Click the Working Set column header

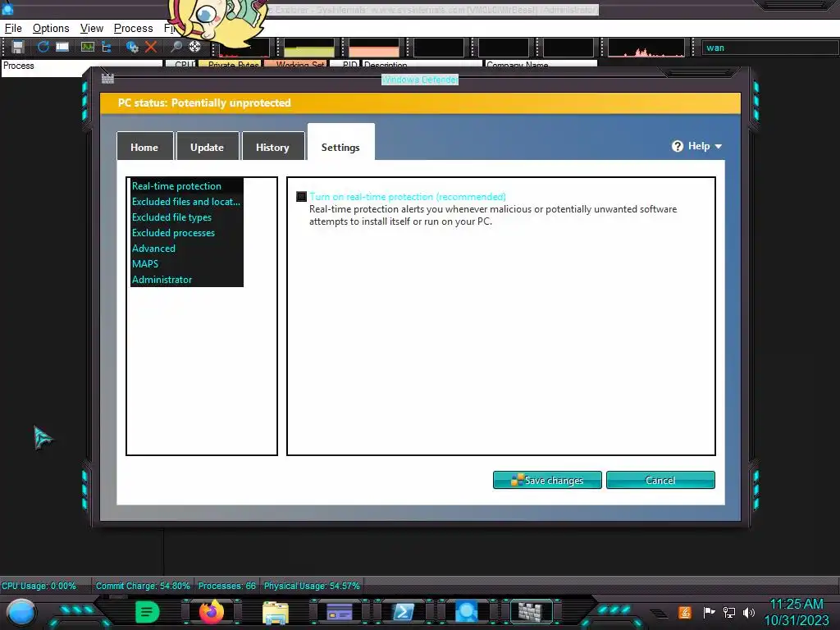[295, 65]
